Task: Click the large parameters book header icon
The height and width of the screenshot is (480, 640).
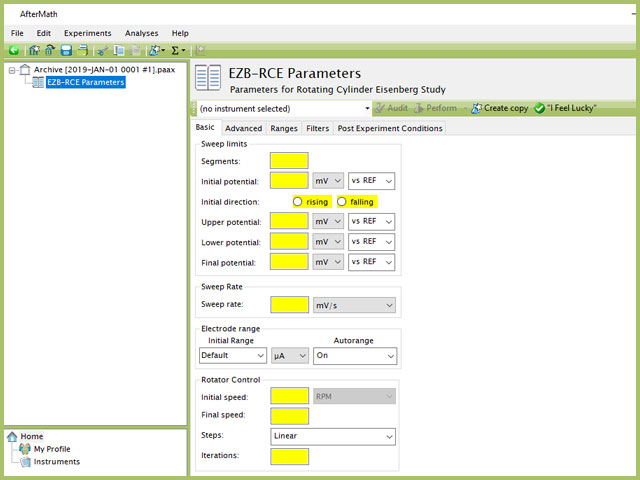Action: 208,78
